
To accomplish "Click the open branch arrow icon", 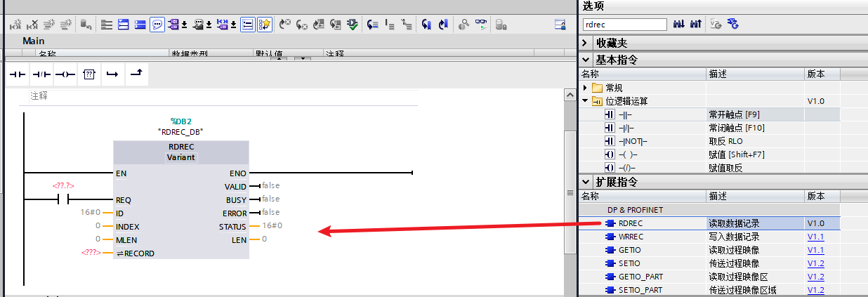I will (112, 74).
